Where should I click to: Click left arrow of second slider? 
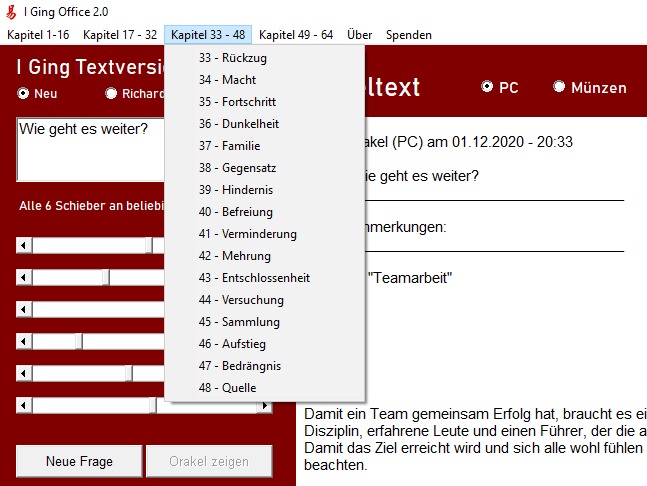point(24,277)
